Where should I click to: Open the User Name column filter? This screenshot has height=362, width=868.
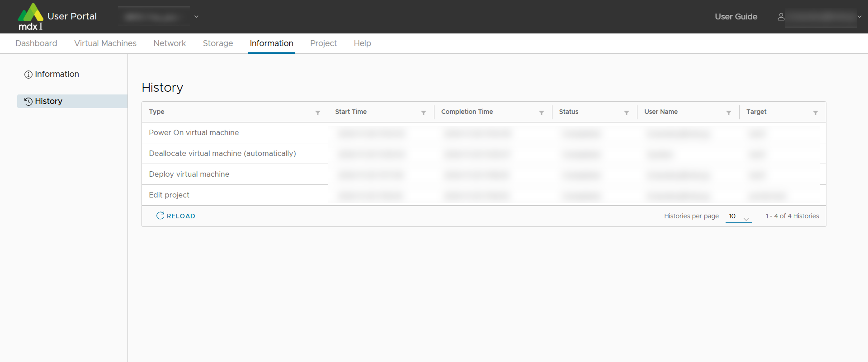[x=728, y=113]
